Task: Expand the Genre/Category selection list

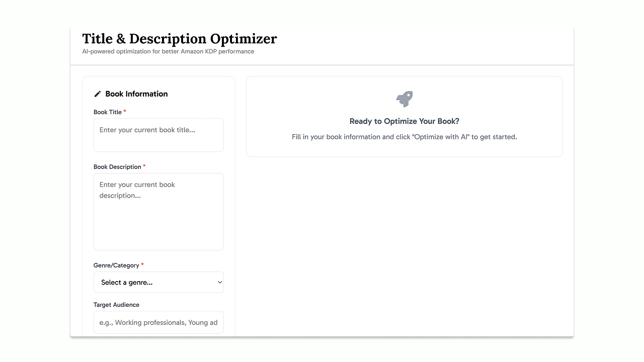Action: 158,282
